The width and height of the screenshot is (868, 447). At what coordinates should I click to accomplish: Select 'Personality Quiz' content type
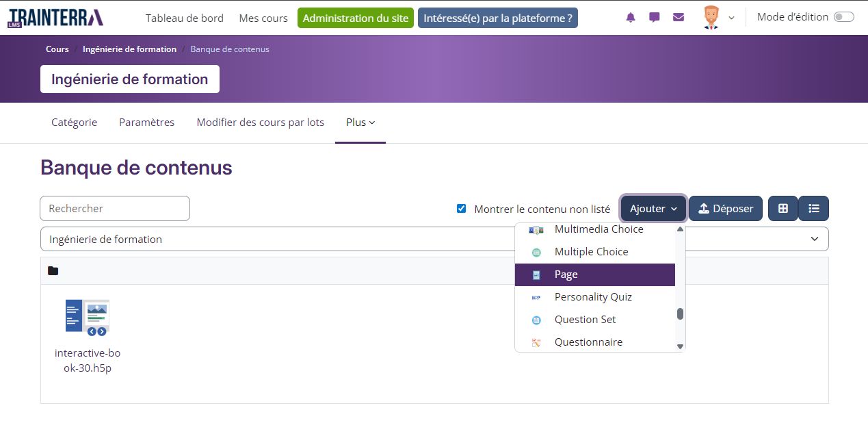coord(593,297)
